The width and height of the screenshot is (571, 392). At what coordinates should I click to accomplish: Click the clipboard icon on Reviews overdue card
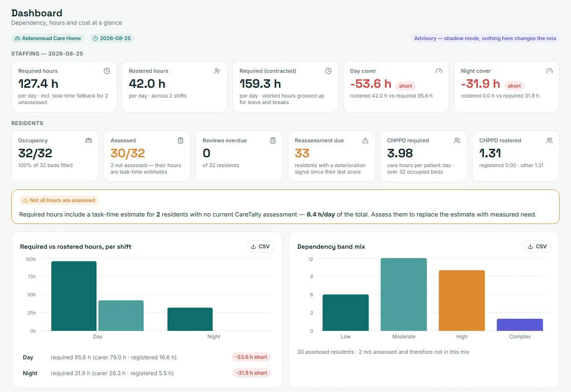tap(273, 140)
